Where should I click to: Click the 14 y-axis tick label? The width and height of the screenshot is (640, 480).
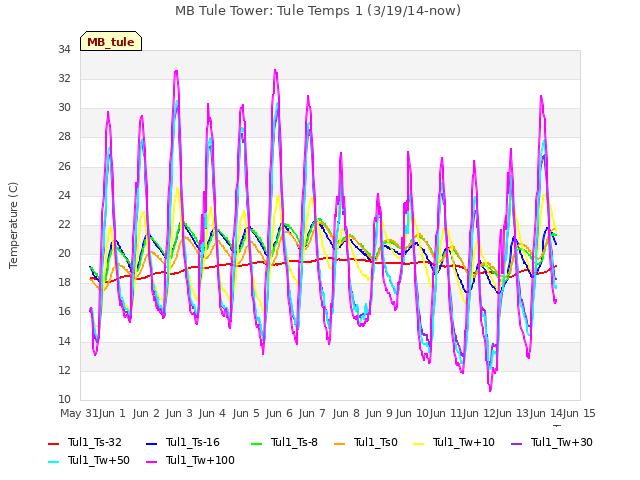tap(64, 341)
